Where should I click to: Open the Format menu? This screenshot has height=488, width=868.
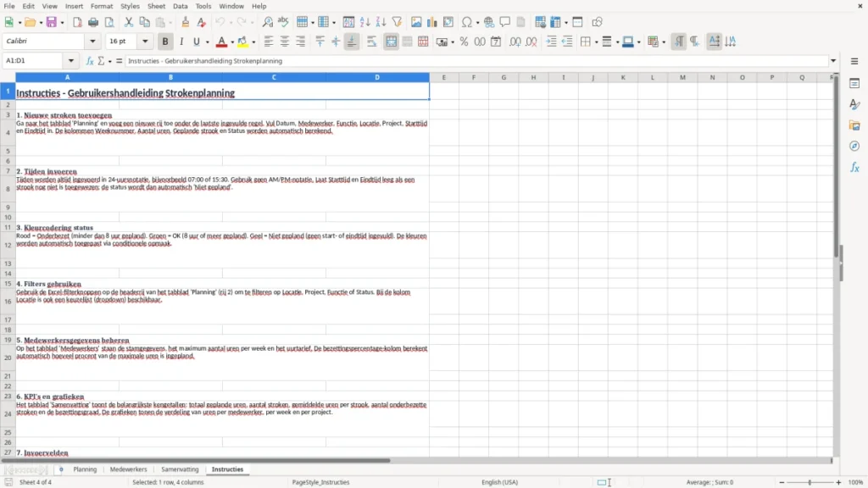[102, 6]
